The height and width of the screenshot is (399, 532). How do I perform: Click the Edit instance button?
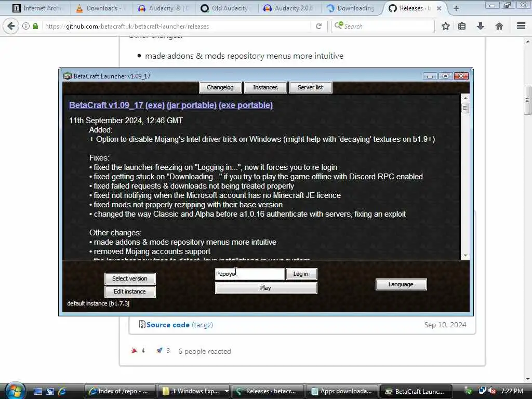[130, 291]
